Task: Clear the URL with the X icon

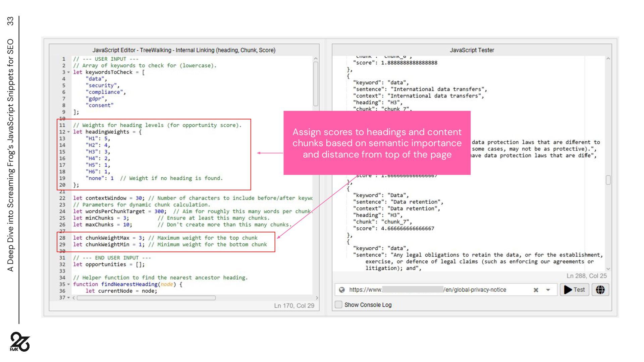Action: pos(536,290)
